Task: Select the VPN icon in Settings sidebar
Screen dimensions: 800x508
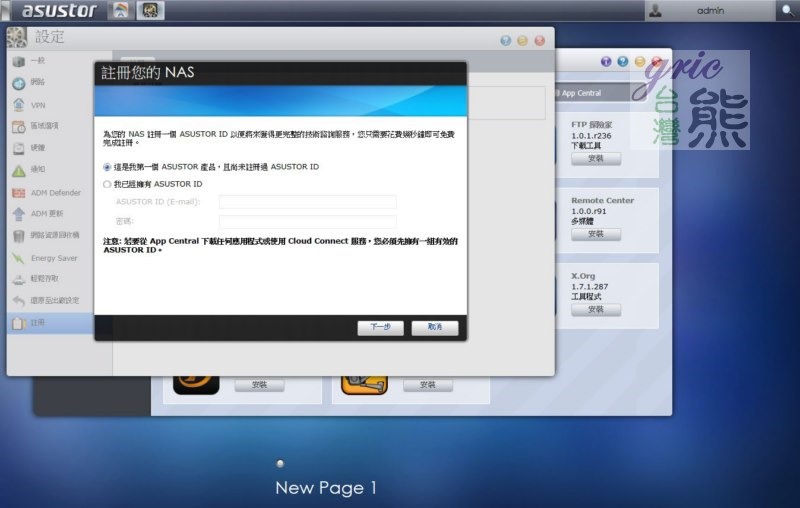Action: [x=18, y=105]
